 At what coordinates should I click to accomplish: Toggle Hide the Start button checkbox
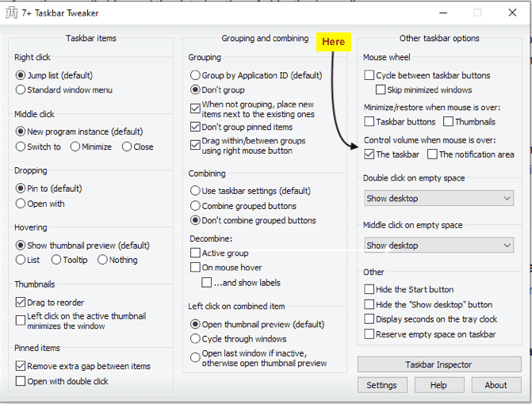click(x=369, y=290)
